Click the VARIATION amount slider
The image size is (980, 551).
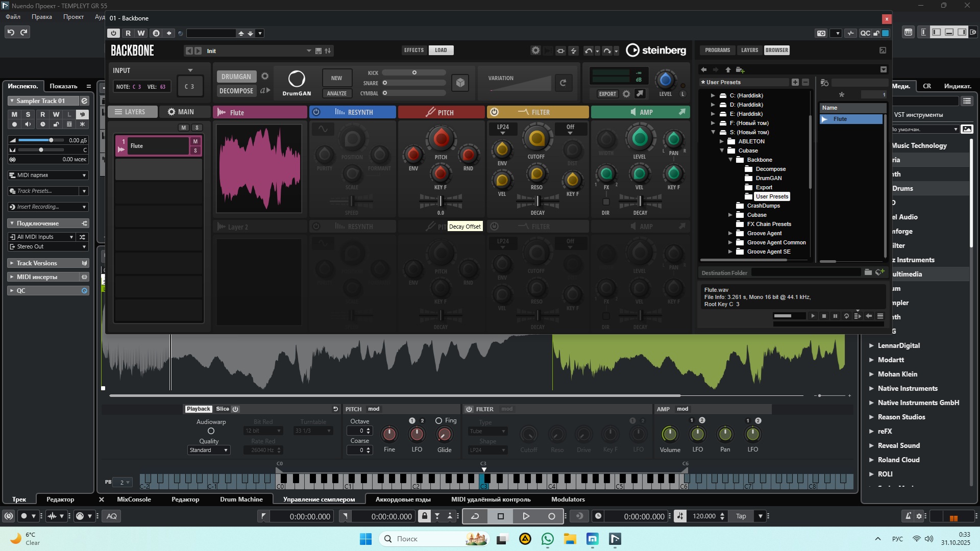[x=521, y=84]
